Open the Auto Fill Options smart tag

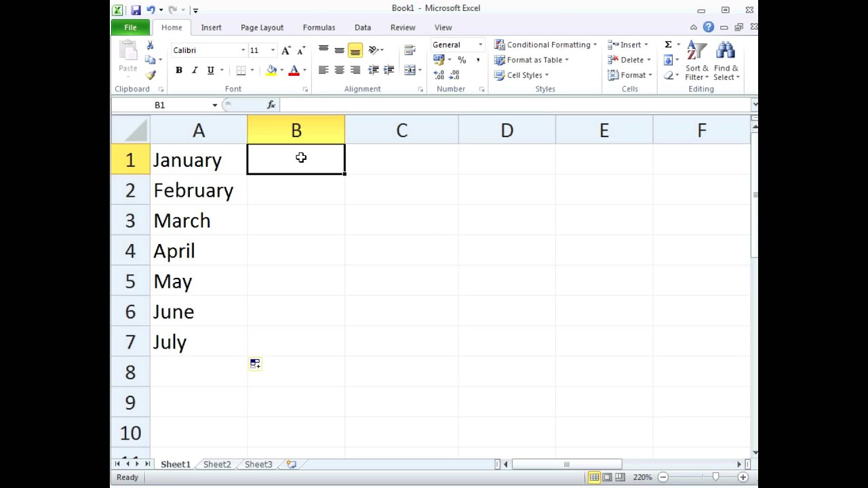(x=255, y=364)
